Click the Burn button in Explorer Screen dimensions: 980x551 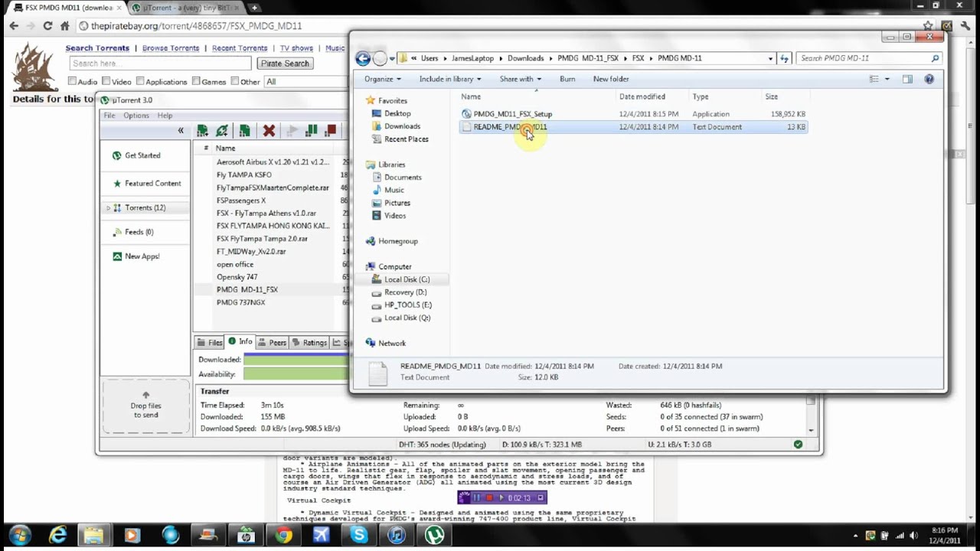567,79
